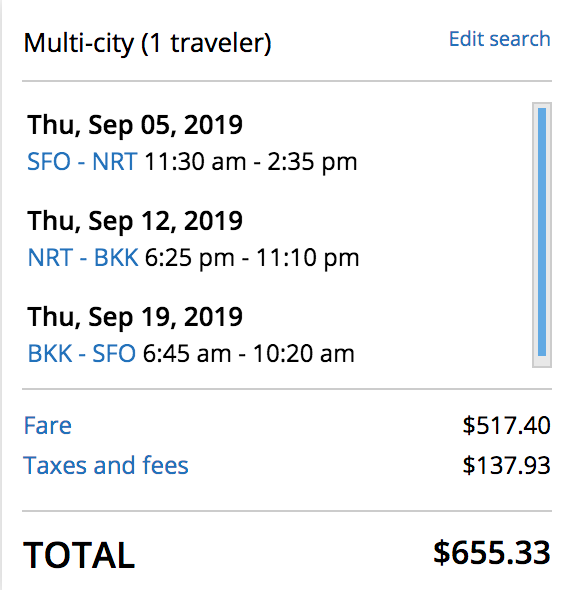Select the Thu, Sep 12, 2019 date
Viewport: 564px width, 590px height.
(135, 221)
